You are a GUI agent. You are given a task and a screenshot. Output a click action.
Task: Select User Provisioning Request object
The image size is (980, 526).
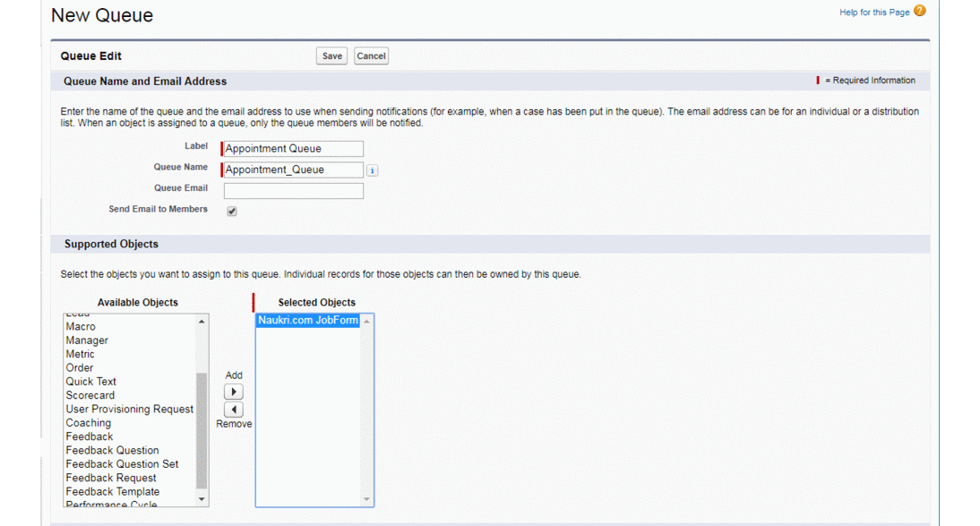(129, 409)
